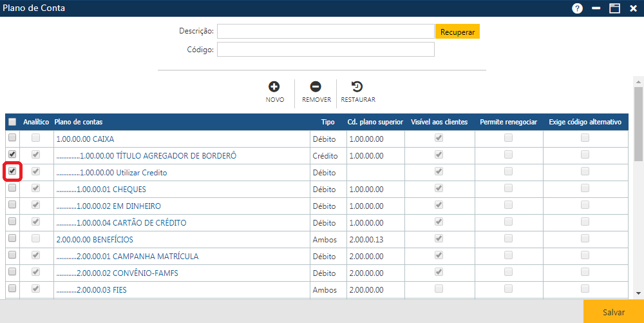This screenshot has height=323, width=644.
Task: Click the Restaurar history icon
Action: point(357,86)
